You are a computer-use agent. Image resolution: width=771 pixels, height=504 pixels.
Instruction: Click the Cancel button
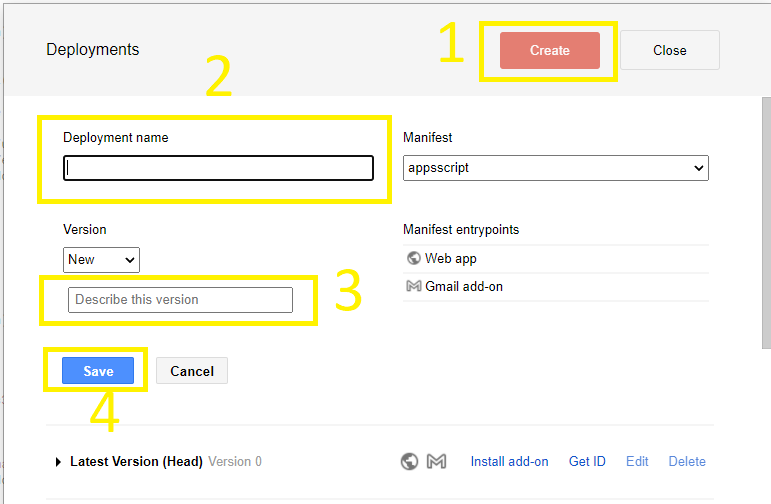coord(192,371)
